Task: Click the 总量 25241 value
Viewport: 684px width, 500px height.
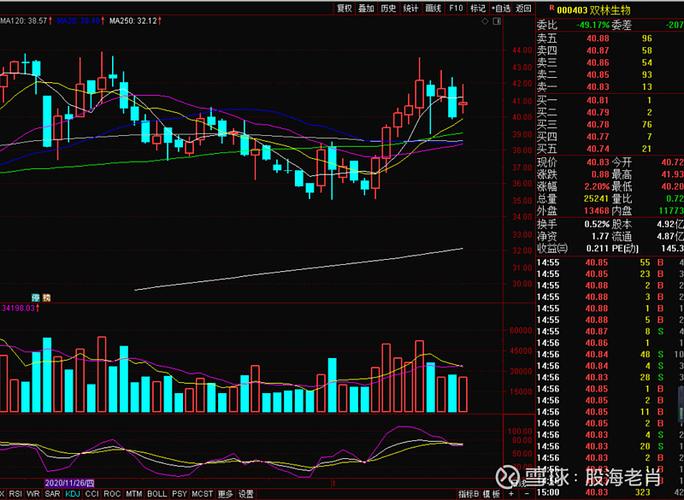Action: click(x=596, y=199)
